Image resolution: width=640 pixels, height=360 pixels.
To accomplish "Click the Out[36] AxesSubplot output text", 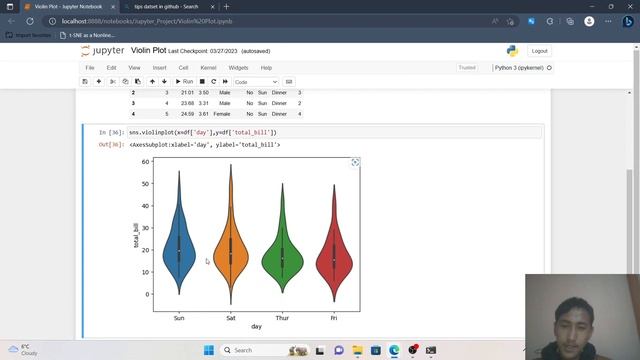I will [x=204, y=145].
